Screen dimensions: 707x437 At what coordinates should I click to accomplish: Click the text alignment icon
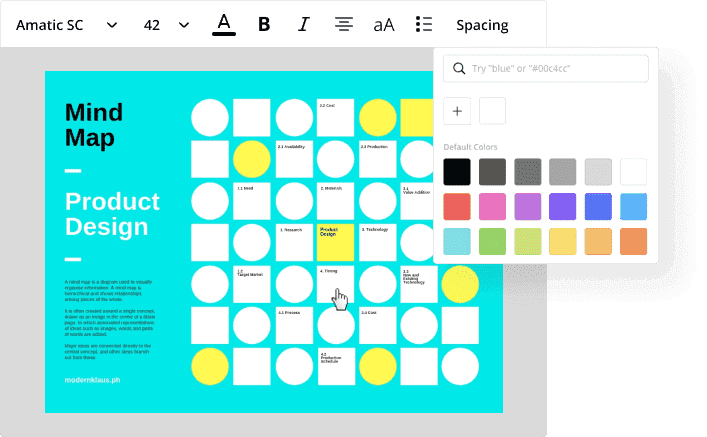344,25
